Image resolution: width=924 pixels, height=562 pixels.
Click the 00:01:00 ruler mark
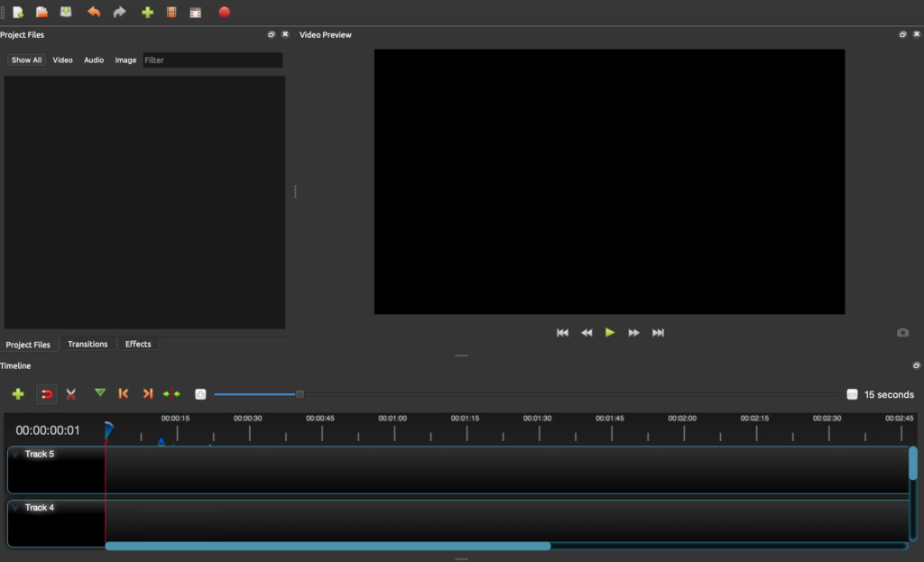(393, 419)
